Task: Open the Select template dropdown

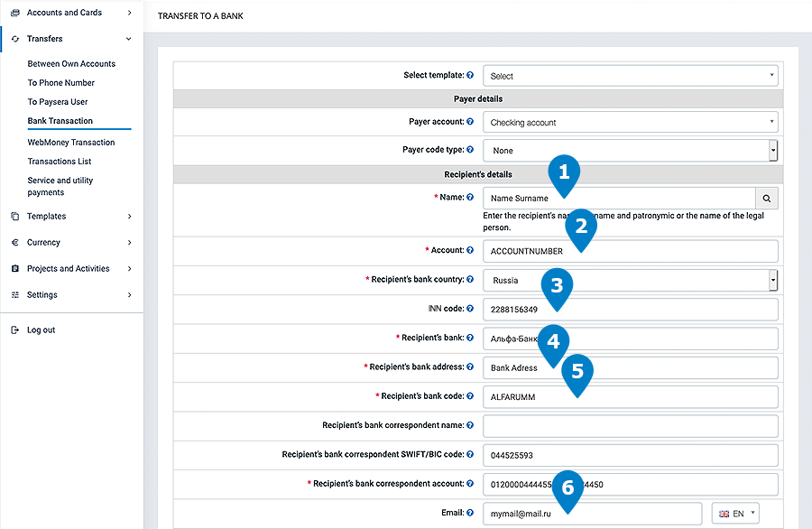Action: 630,76
